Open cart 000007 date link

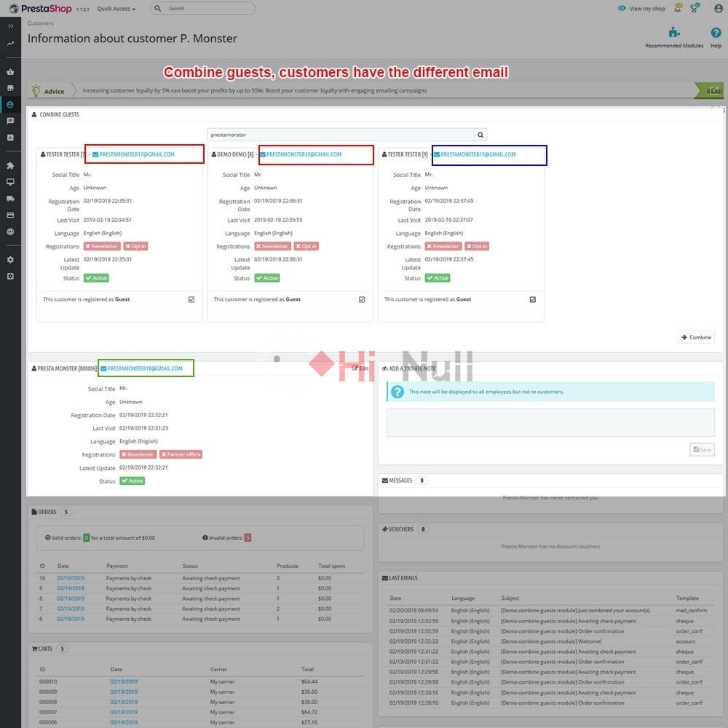click(x=124, y=713)
